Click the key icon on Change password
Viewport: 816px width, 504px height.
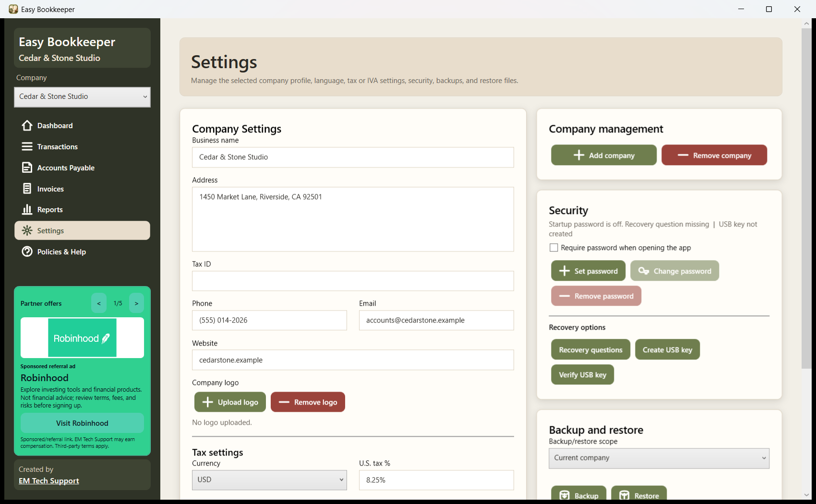point(644,271)
